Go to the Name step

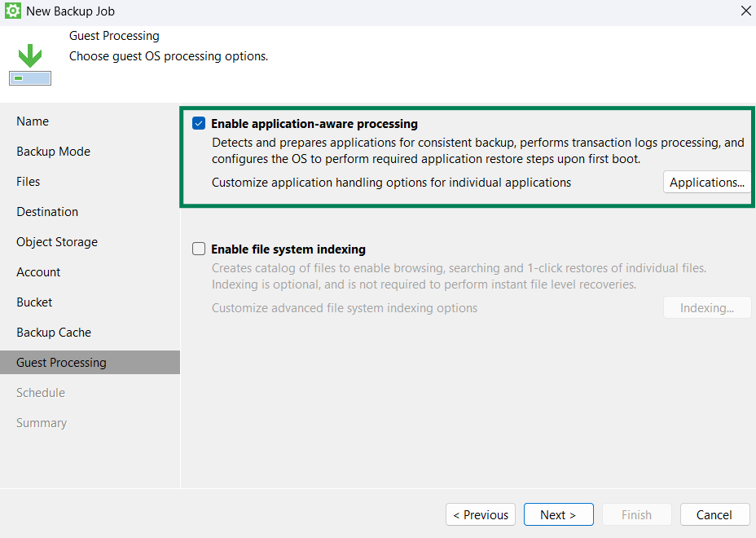[x=33, y=121]
